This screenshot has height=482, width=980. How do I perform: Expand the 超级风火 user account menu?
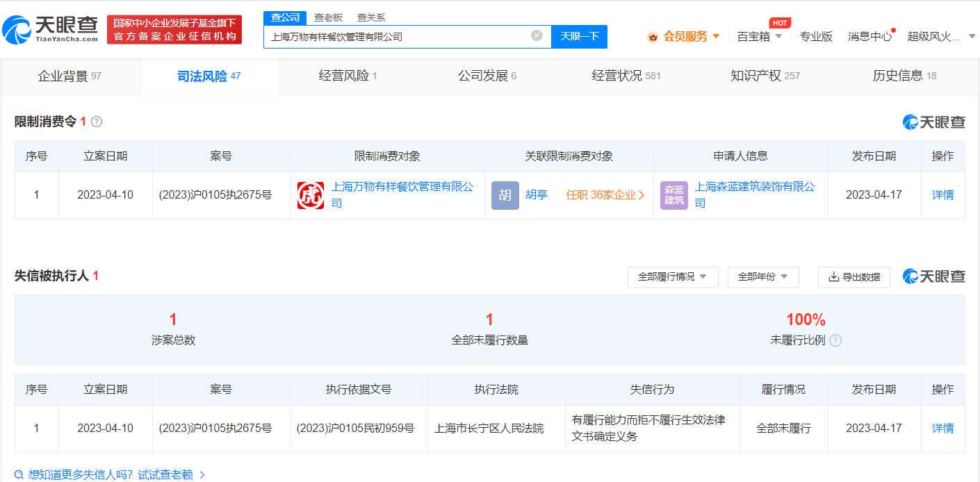[x=942, y=37]
